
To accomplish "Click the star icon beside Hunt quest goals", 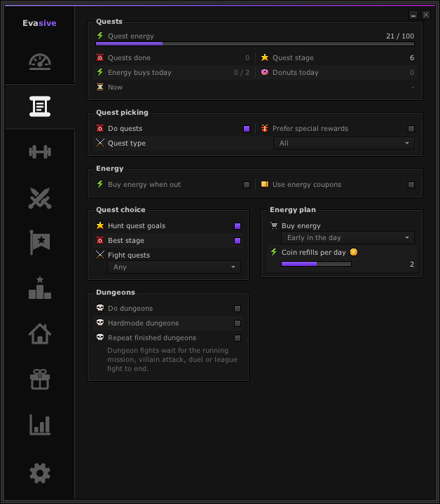I will coord(100,225).
